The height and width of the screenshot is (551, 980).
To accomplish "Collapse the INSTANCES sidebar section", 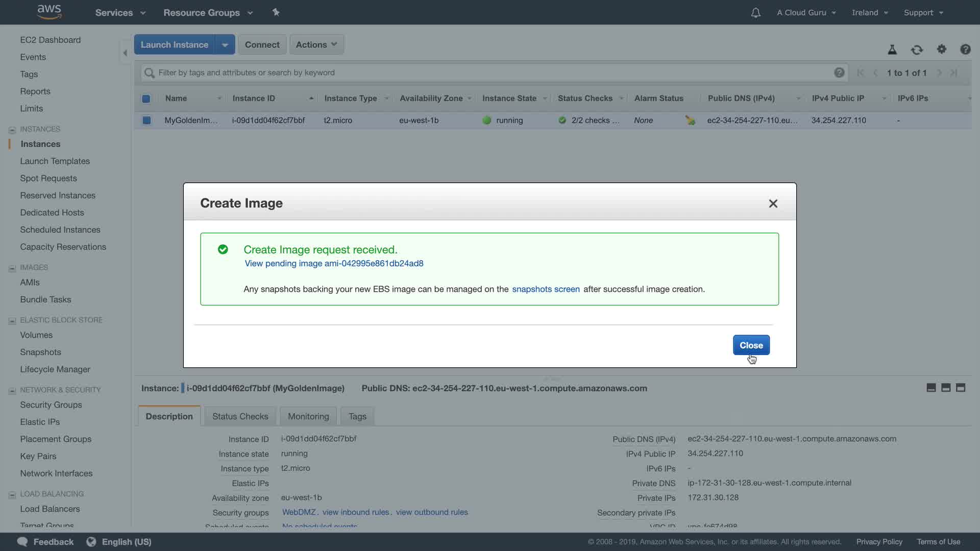I will tap(12, 130).
